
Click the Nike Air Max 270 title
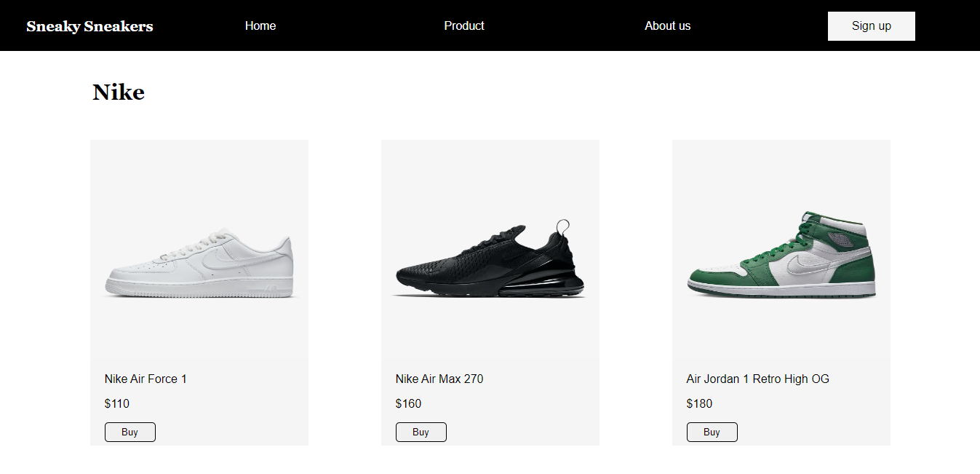coord(439,379)
